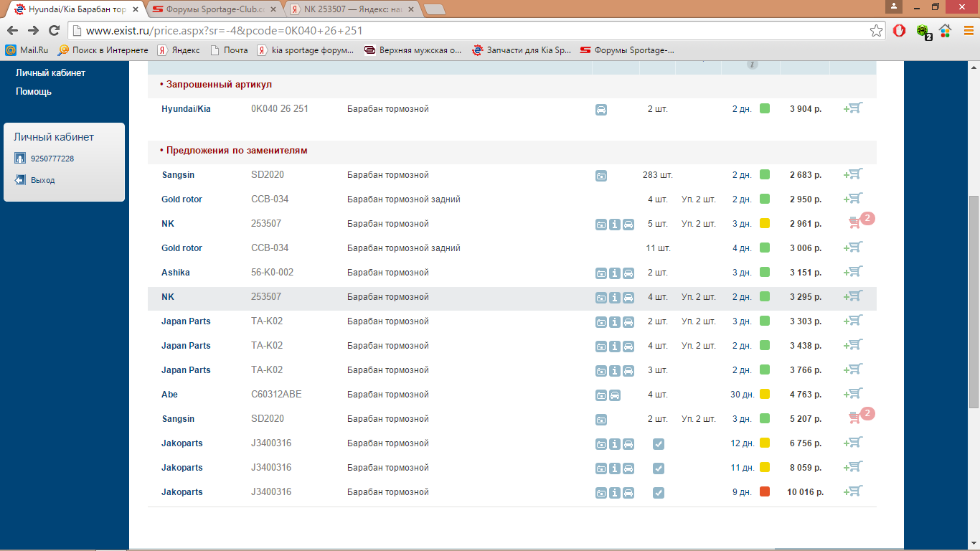Click the checkmark in the Jakoparts 10 016 р. row
The width and height of the screenshot is (980, 551).
coord(659,492)
